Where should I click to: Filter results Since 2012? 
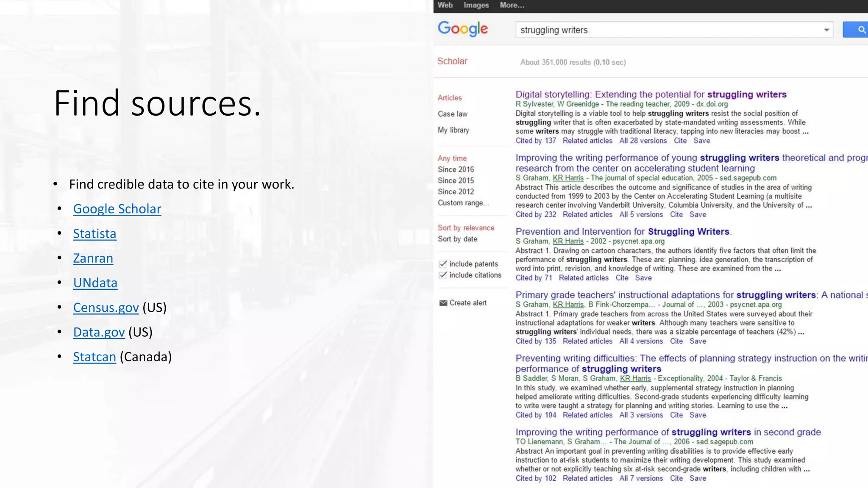coord(456,191)
